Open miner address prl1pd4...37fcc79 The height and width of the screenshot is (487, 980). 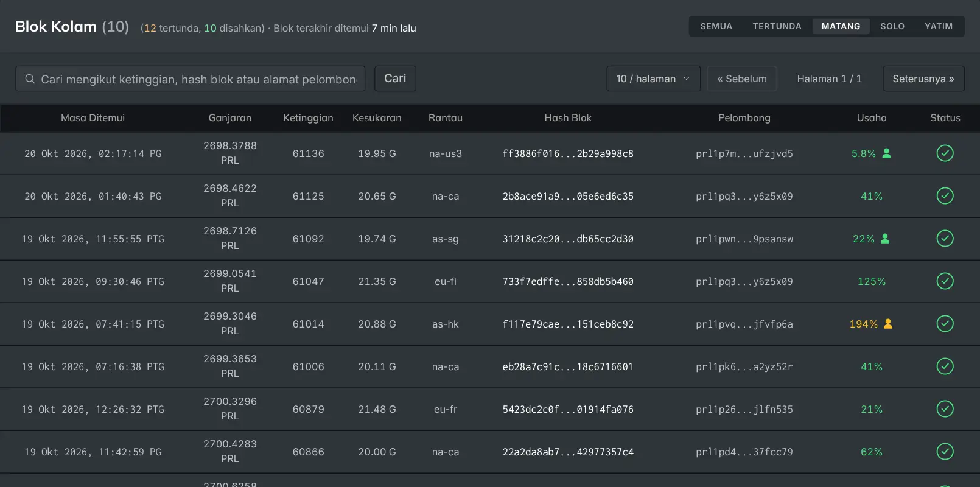[x=744, y=452]
